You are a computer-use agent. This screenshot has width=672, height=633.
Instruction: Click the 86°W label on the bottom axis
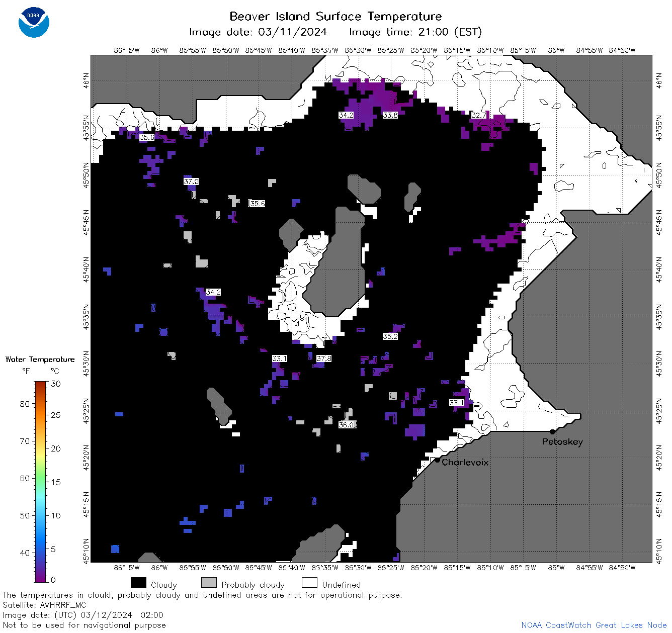click(159, 568)
